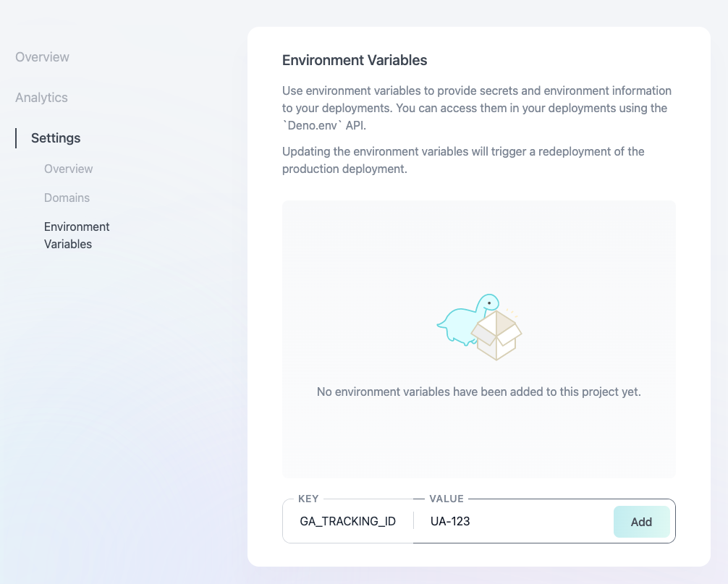Select Environment Variables in the sidebar

(x=77, y=235)
